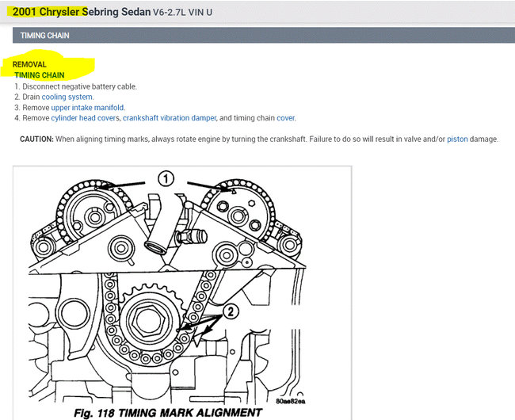Open the piston link in caution note
Viewport: 515px width, 420px height.
click(x=457, y=139)
